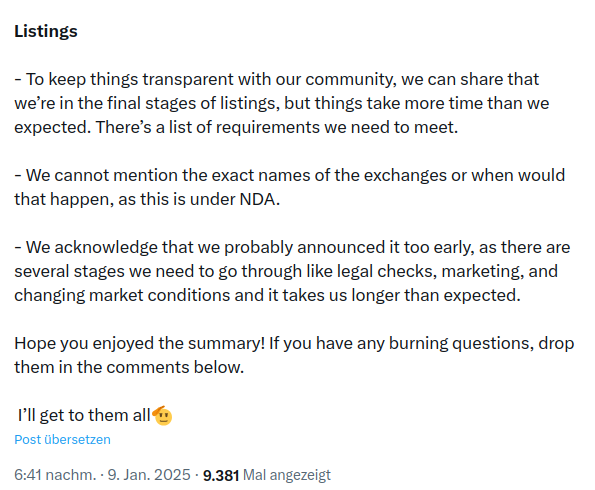This screenshot has width=595, height=490.
Task: Click the line starting "To keep things transparent"
Action: pos(277,80)
